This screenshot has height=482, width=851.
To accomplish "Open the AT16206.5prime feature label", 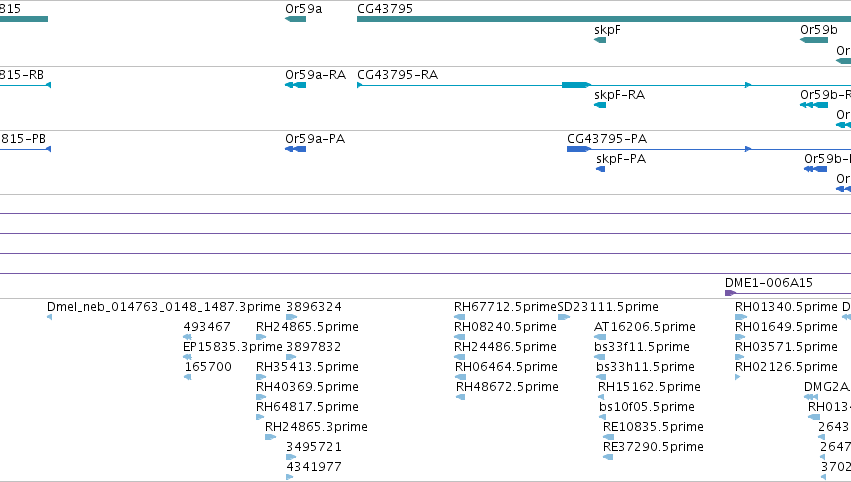I will pyautogui.click(x=645, y=327).
